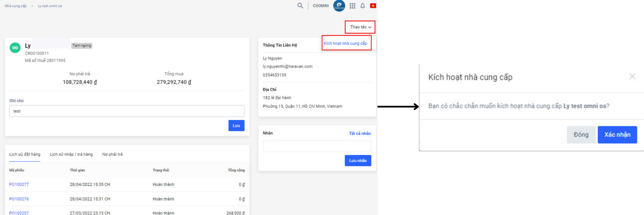Click the Đóng button
This screenshot has height=215, width=644.
(581, 135)
